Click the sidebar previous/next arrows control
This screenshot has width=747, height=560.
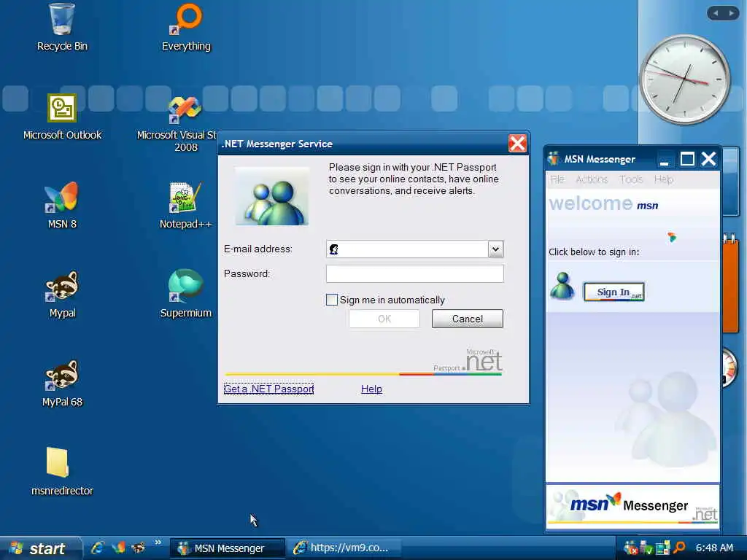pos(723,13)
